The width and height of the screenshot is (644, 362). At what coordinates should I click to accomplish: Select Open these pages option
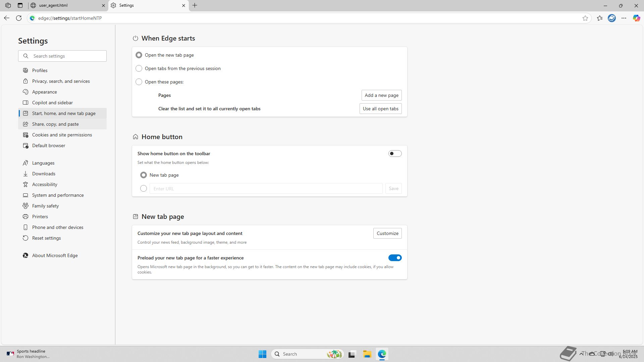pos(139,82)
